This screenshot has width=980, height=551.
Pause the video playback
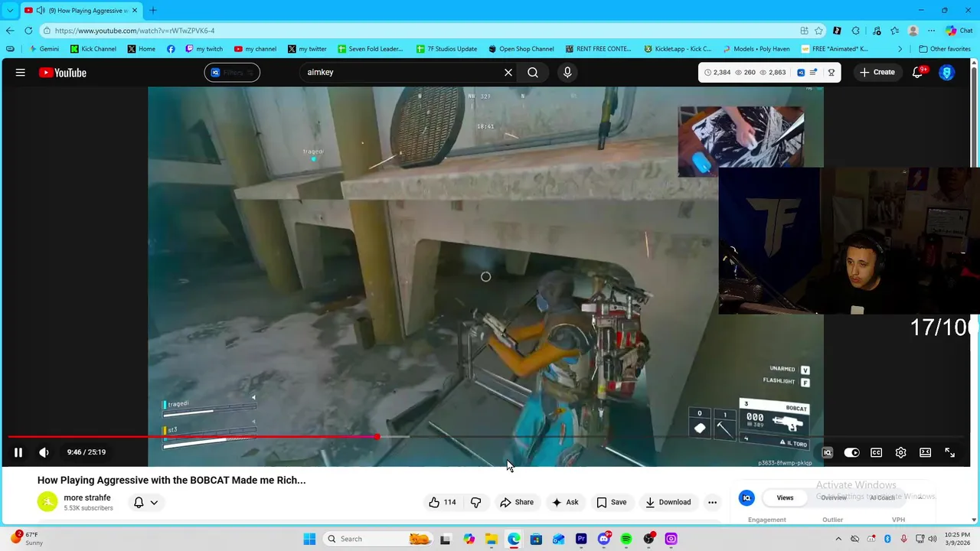18,452
